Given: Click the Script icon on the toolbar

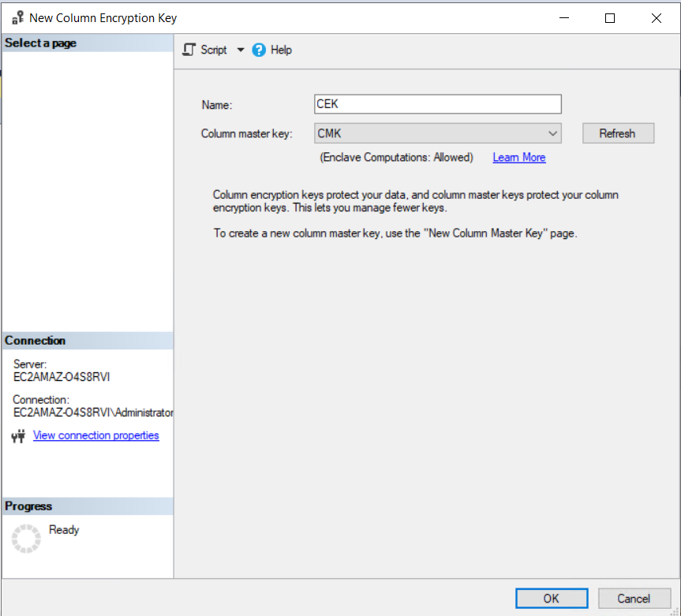Looking at the screenshot, I should pos(189,49).
